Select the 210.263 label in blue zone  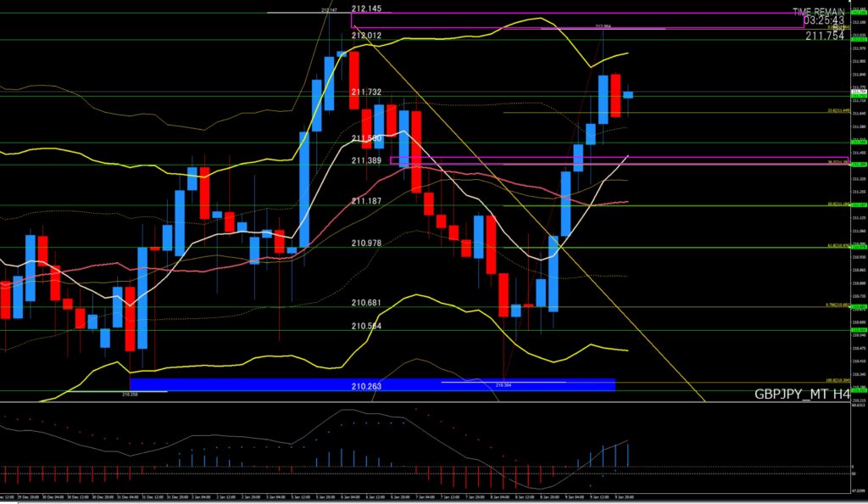[366, 386]
